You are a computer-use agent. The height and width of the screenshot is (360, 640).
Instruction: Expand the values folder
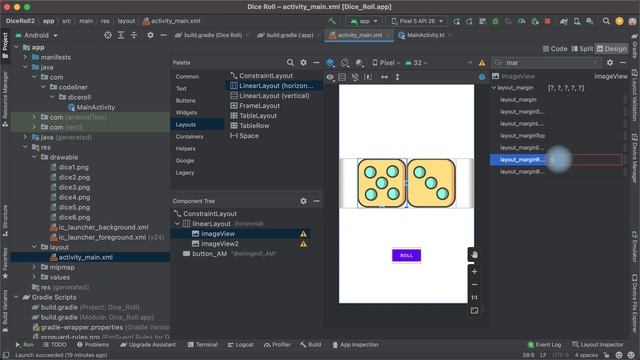(34, 277)
